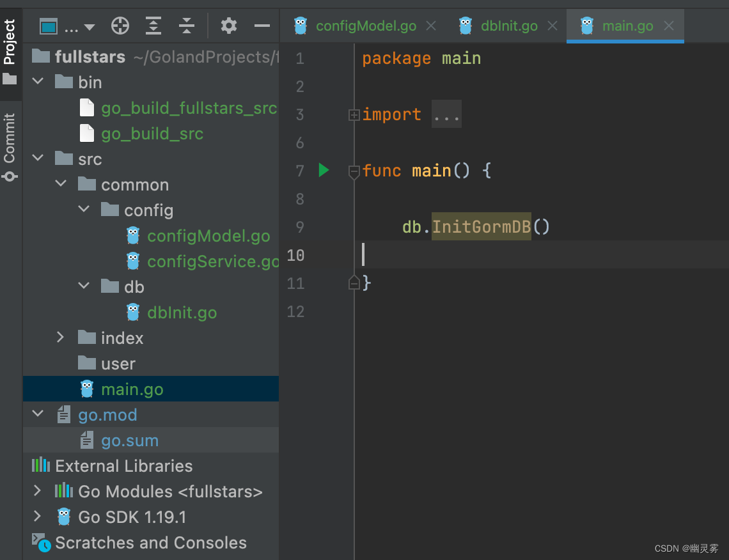Viewport: 729px width, 560px height.
Task: Click the Collapse All toolbar icon
Action: pyautogui.click(x=187, y=26)
